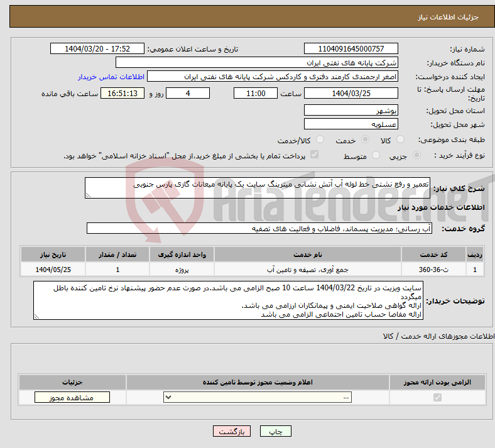495x448 pixels.
Task: Open the اعلام وضعیت مجوز dropdown
Action: click(258, 397)
